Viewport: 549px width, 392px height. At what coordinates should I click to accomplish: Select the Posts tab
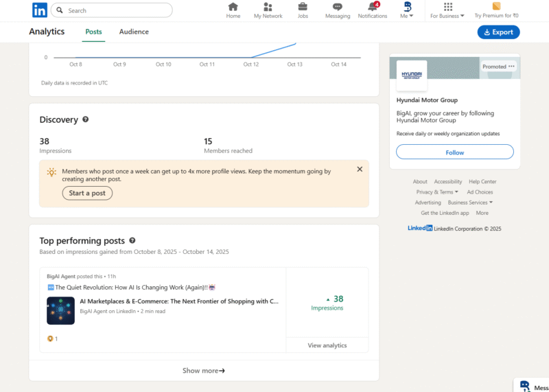click(93, 32)
